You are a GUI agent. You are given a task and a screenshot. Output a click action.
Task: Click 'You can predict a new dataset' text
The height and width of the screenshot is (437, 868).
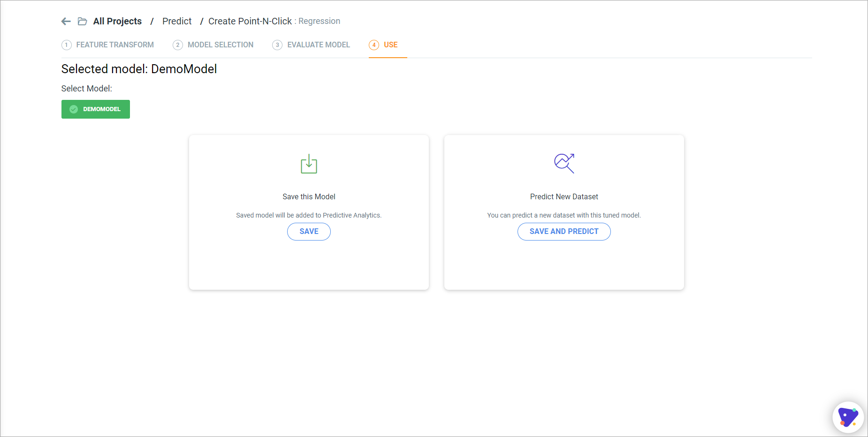[x=564, y=215]
